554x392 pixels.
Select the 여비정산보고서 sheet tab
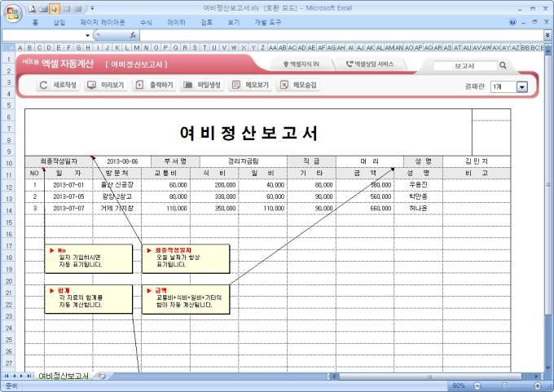click(64, 376)
